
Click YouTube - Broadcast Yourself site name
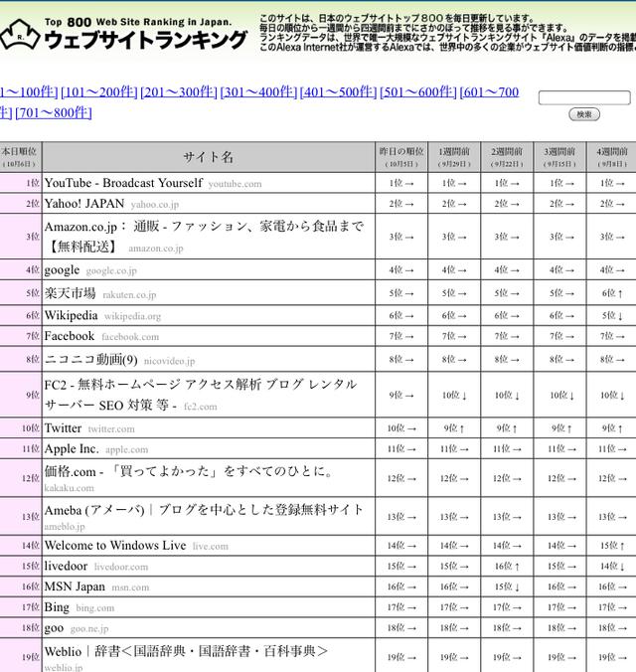click(x=123, y=183)
